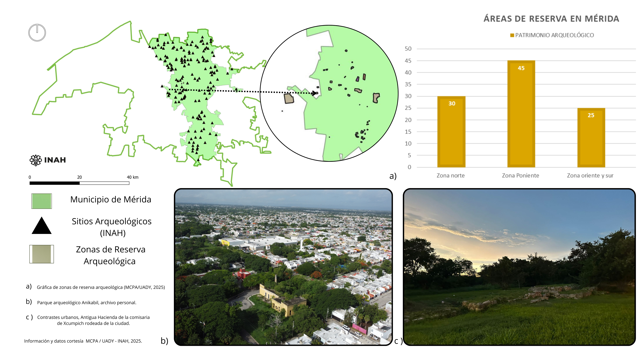The width and height of the screenshot is (644, 362).
Task: Click the Parque arqueológico Anikabil caption
Action: pos(87,303)
